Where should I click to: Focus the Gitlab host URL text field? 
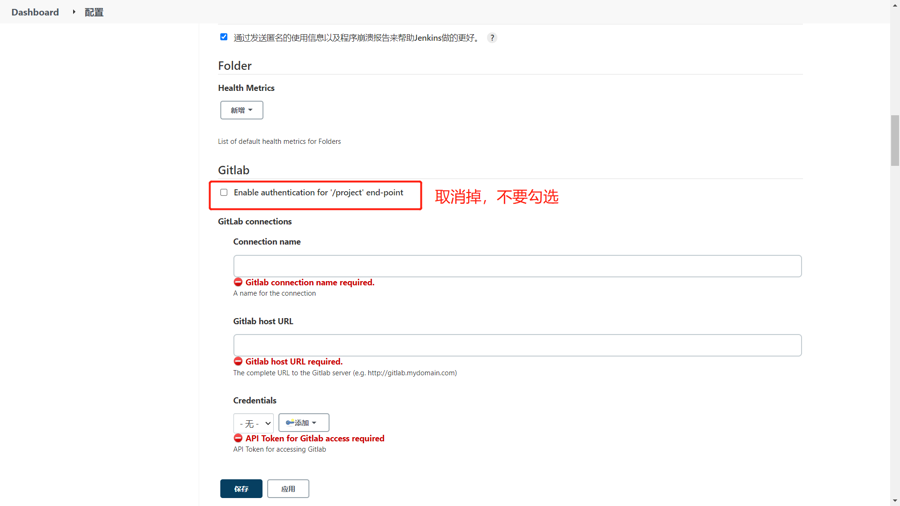(x=517, y=345)
